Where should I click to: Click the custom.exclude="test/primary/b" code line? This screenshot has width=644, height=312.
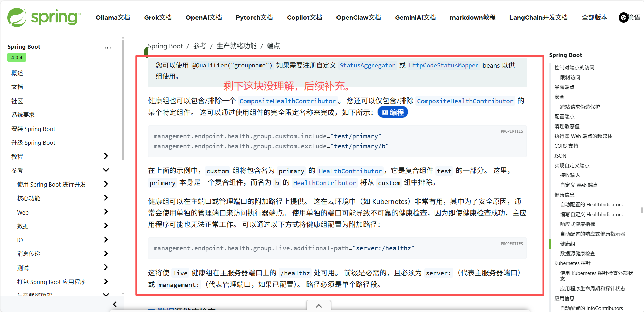click(x=271, y=146)
